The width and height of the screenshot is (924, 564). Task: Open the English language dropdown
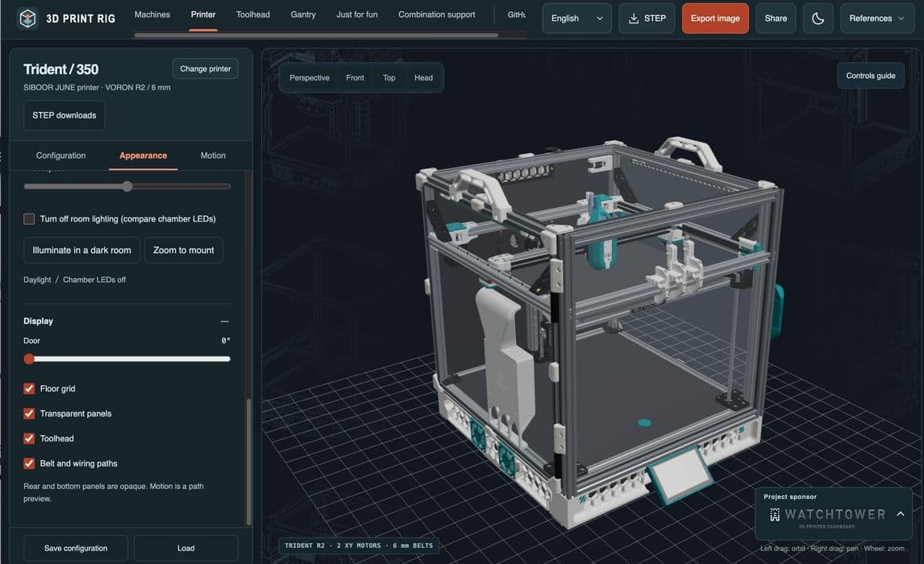(x=576, y=19)
